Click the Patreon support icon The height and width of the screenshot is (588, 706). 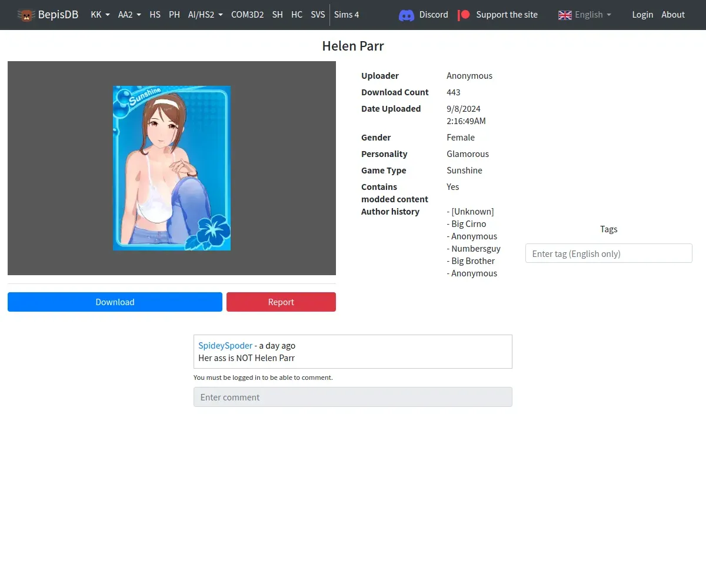point(464,15)
